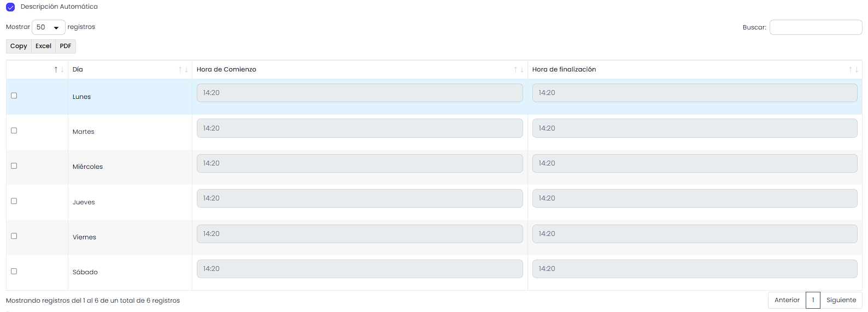
Task: Copy table data with Copy button
Action: click(19, 46)
